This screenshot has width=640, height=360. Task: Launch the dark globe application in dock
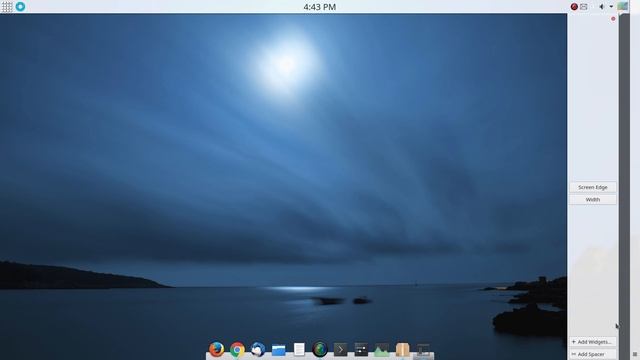(x=320, y=350)
